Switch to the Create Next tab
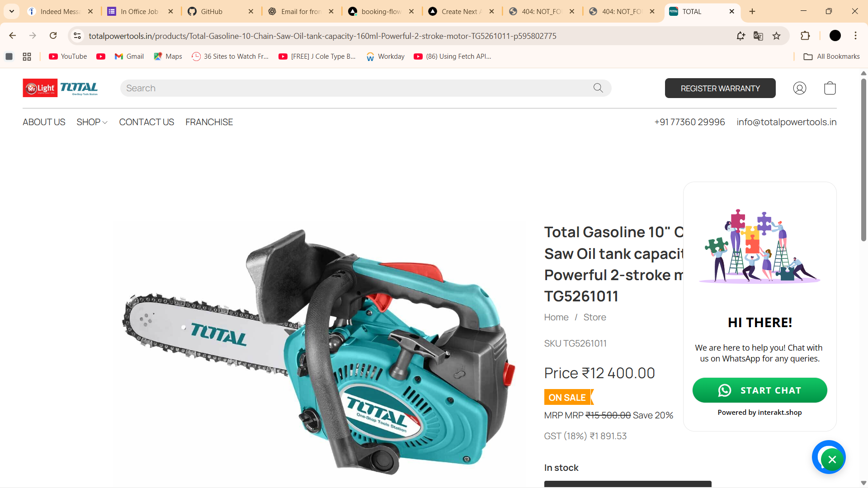868x488 pixels. coord(461,11)
